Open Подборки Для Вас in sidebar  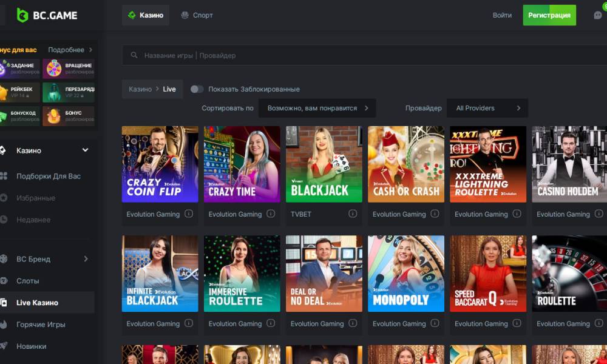click(49, 176)
